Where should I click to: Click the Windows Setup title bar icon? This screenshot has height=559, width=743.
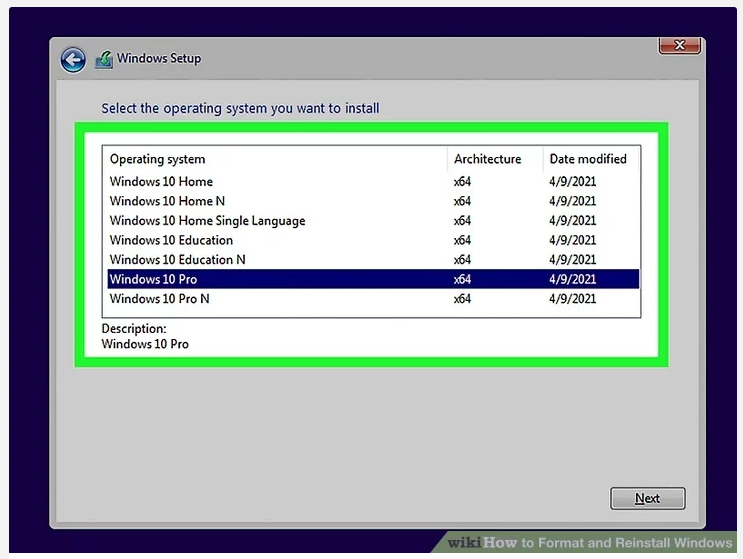pyautogui.click(x=104, y=60)
